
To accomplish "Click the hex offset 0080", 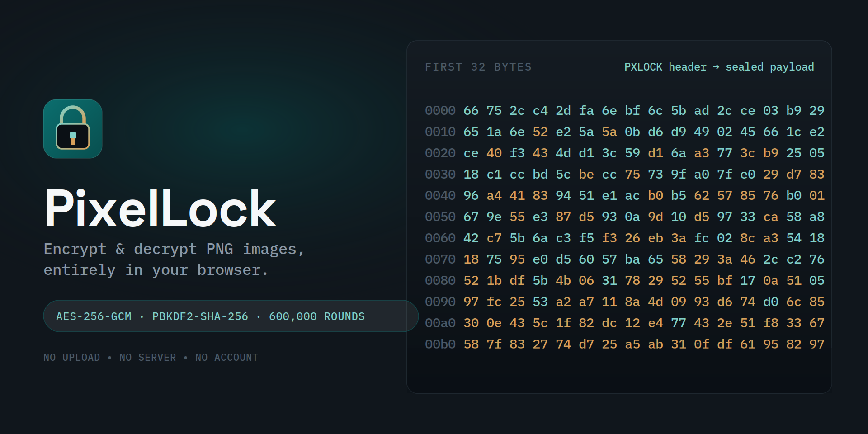I will [x=440, y=281].
